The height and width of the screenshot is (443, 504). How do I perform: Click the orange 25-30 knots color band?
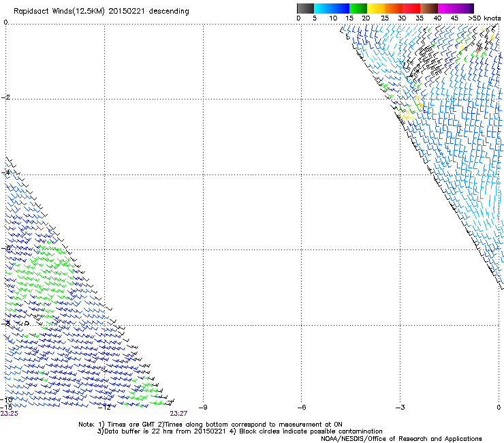(x=394, y=8)
